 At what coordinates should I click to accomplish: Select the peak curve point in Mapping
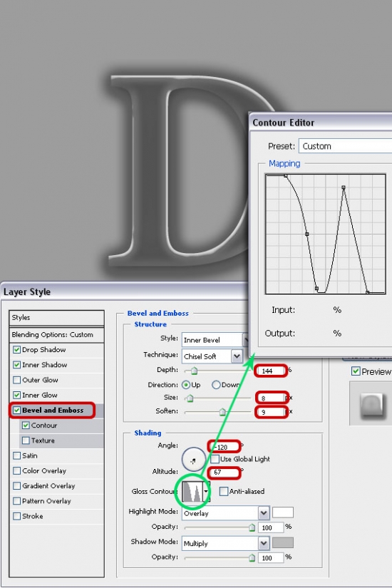point(344,187)
